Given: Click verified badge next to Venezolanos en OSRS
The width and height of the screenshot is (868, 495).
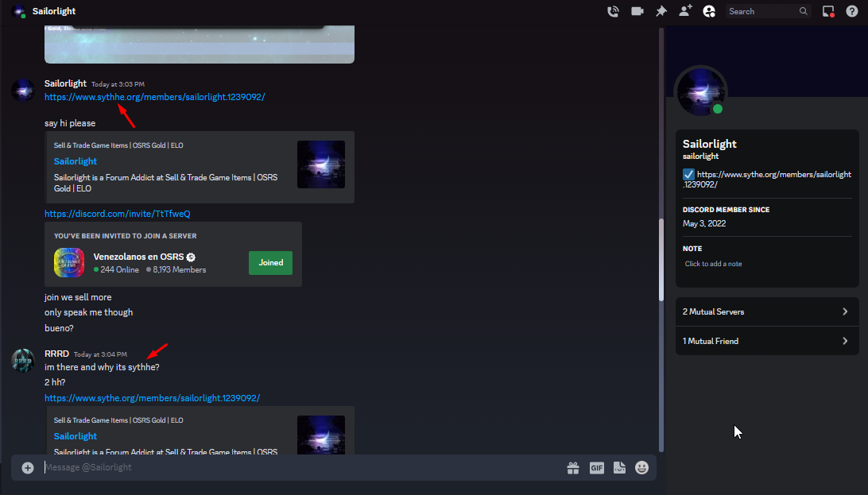Looking at the screenshot, I should pyautogui.click(x=191, y=257).
